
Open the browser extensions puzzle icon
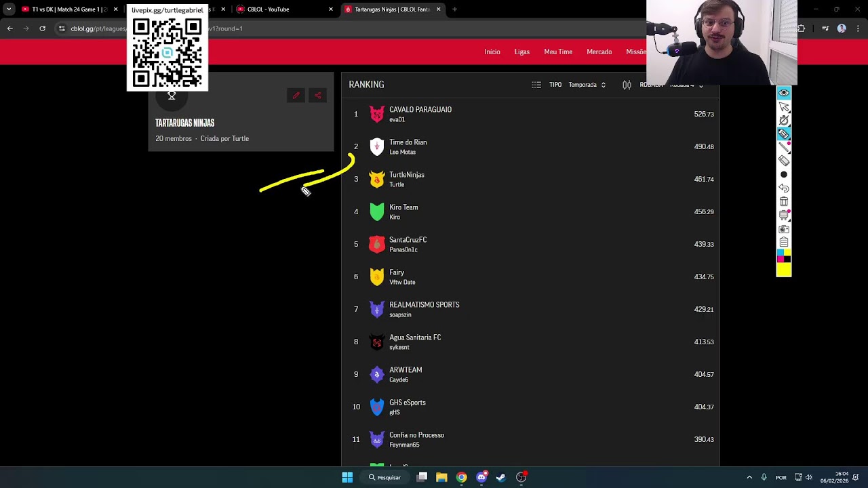click(x=802, y=28)
